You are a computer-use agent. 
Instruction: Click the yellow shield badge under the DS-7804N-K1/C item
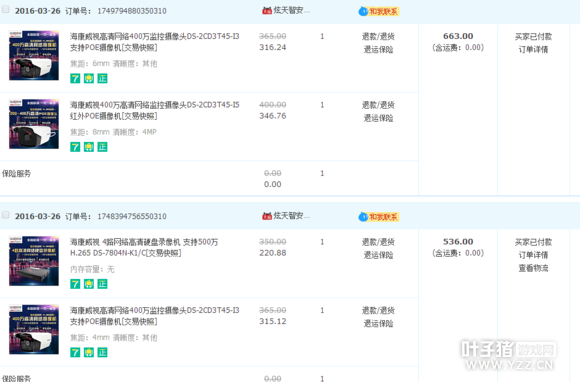[x=89, y=284]
